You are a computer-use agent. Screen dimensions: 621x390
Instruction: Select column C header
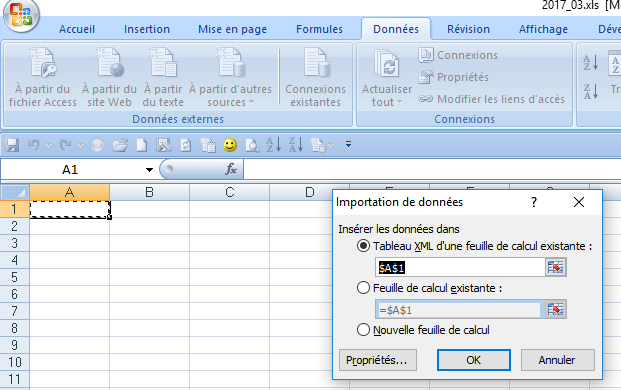point(229,192)
